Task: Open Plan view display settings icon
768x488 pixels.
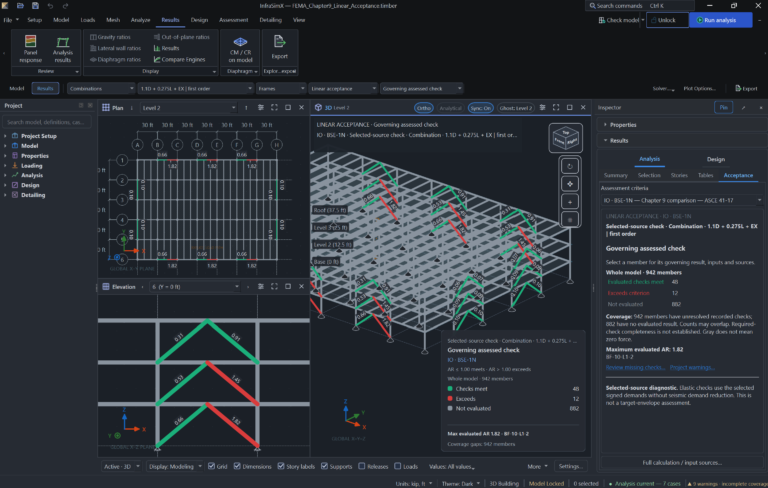Action: (x=261, y=108)
